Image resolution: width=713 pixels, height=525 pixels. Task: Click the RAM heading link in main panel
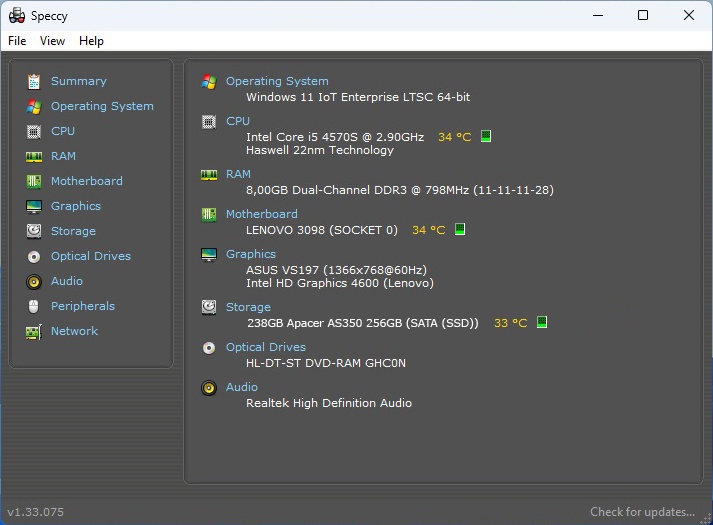pyautogui.click(x=238, y=175)
